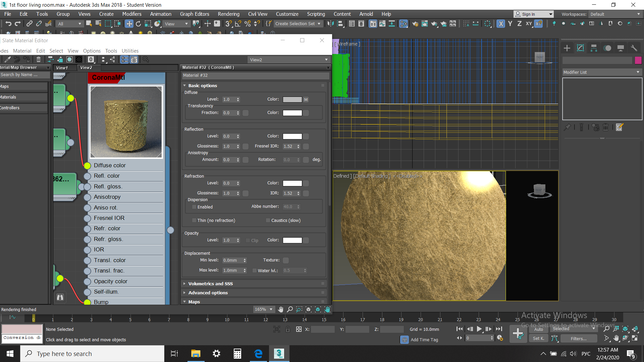Click the Redo arrow in main toolbar

point(18,23)
